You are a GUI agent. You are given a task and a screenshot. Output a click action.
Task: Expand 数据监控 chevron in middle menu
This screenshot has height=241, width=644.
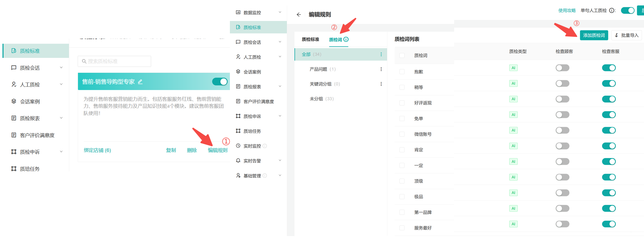tap(280, 12)
